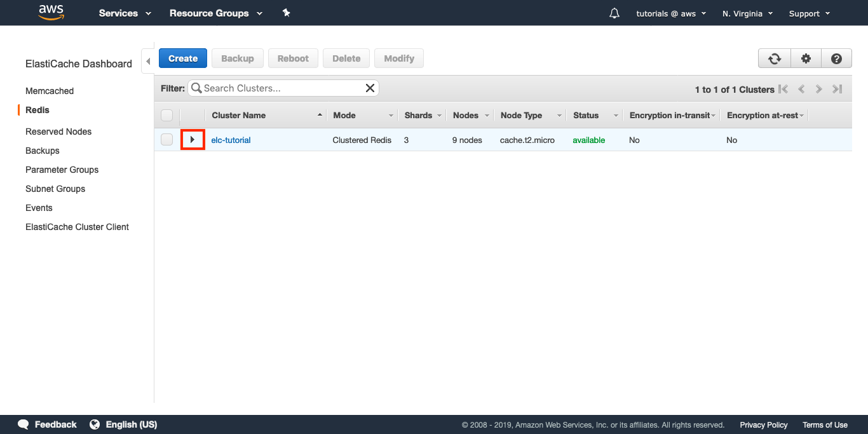Screen dimensions: 868x434
Task: Open the Mode column filter dropdown
Action: point(391,116)
